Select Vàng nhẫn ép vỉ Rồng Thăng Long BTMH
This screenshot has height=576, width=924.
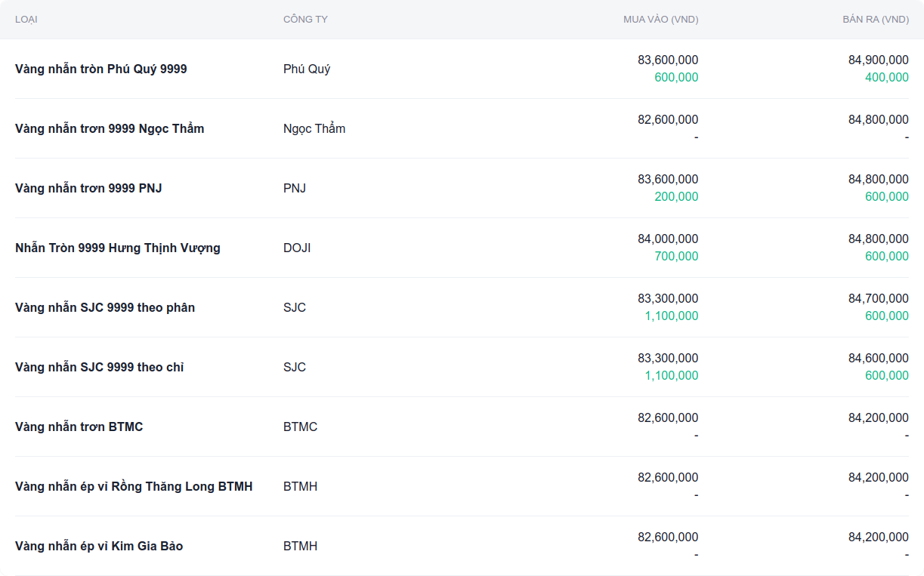click(x=134, y=486)
